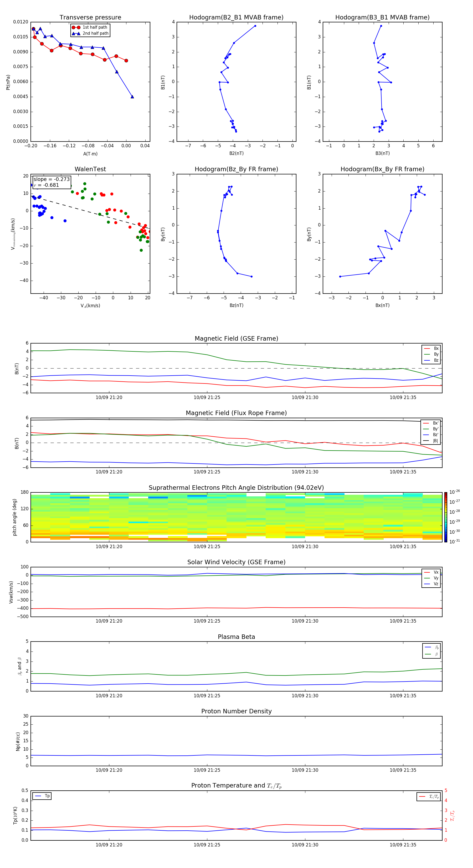Click the βp entry in Plasma Beta legend
This screenshot has height=868, width=473.
click(432, 647)
